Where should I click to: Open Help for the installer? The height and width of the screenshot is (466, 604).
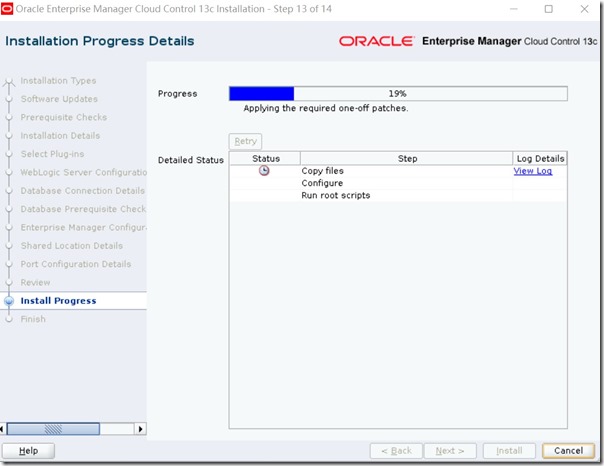29,451
